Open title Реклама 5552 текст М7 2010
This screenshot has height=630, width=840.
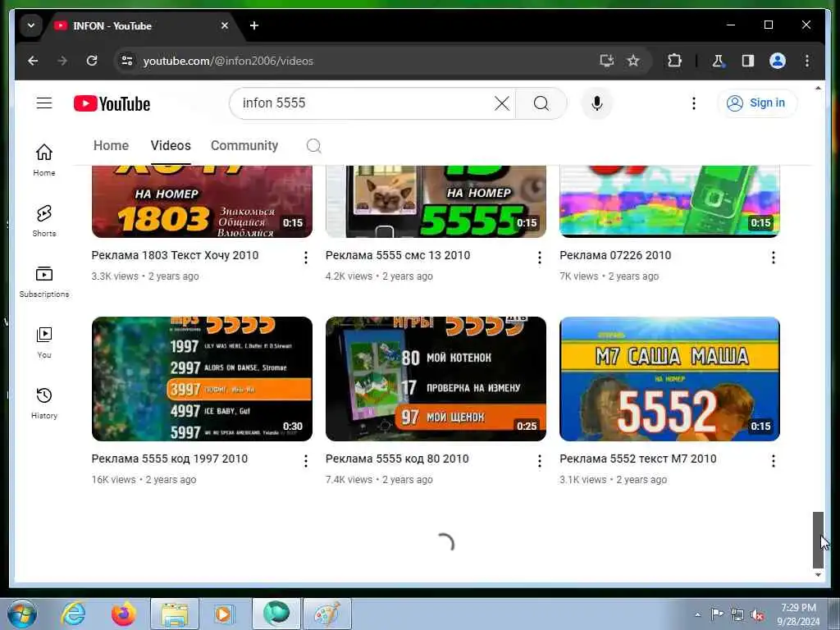pos(637,459)
